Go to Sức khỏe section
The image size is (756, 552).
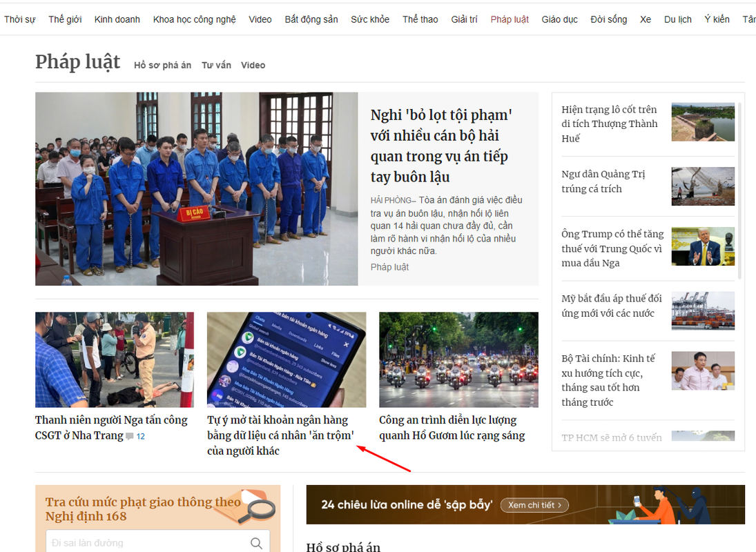tap(370, 19)
